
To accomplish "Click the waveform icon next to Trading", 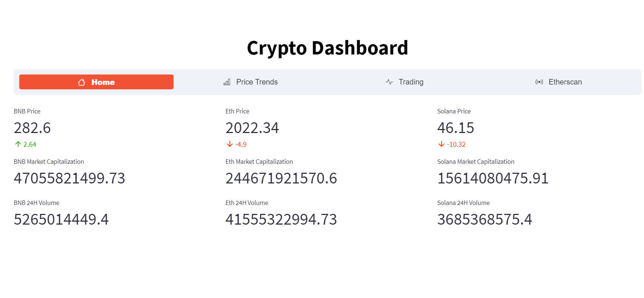I will [x=389, y=82].
